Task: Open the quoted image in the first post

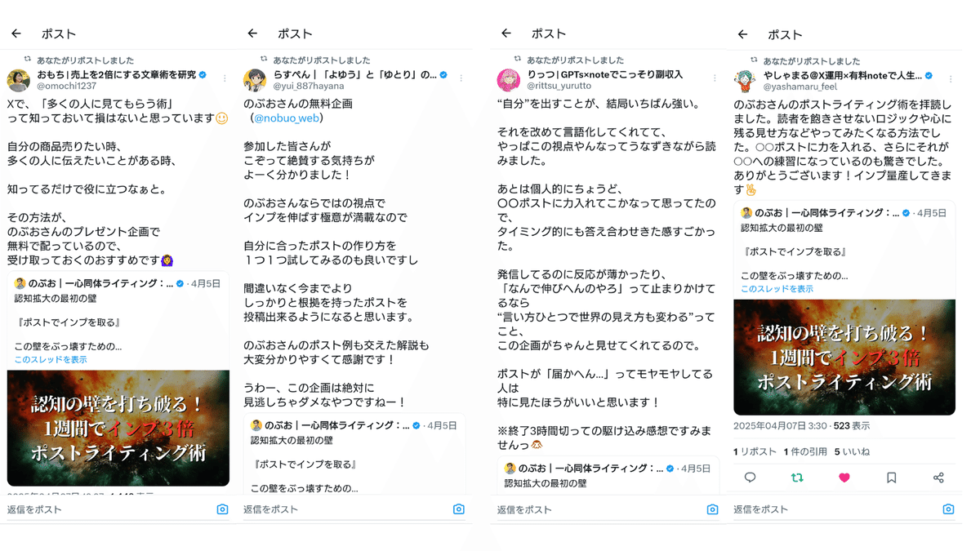Action: coord(118,428)
